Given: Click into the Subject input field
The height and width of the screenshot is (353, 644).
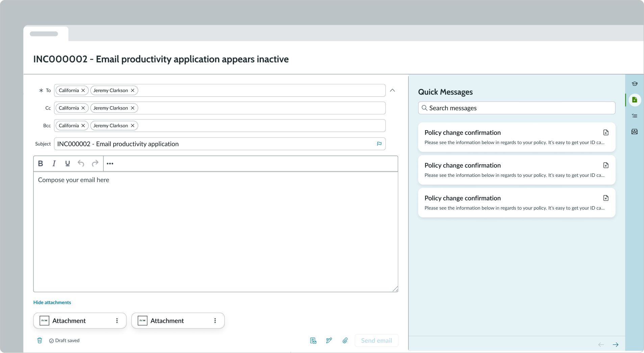Looking at the screenshot, I should pyautogui.click(x=220, y=144).
